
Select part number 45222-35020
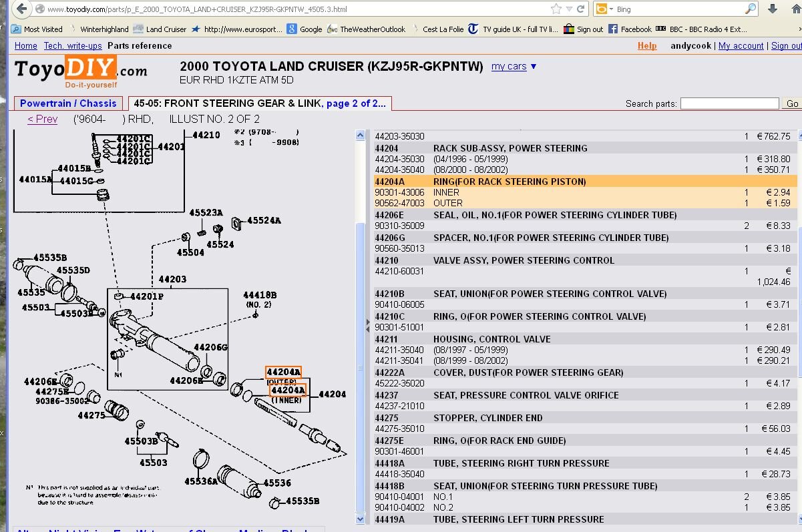pos(399,383)
